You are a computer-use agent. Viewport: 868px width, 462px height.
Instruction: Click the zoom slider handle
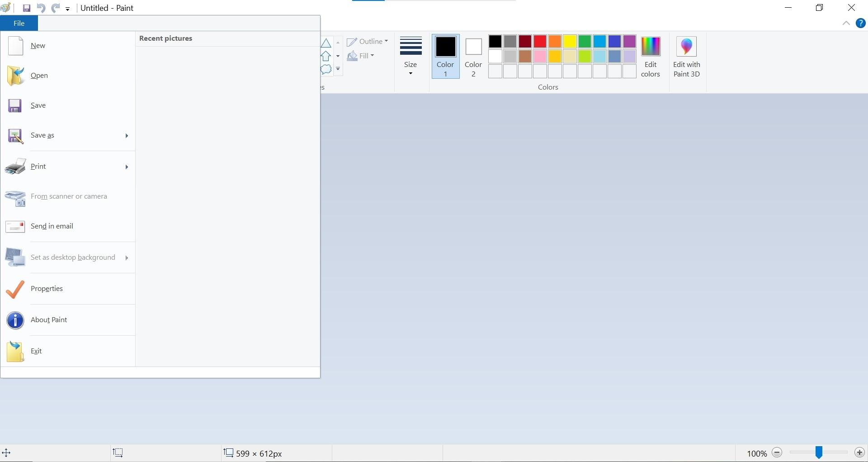pyautogui.click(x=819, y=452)
